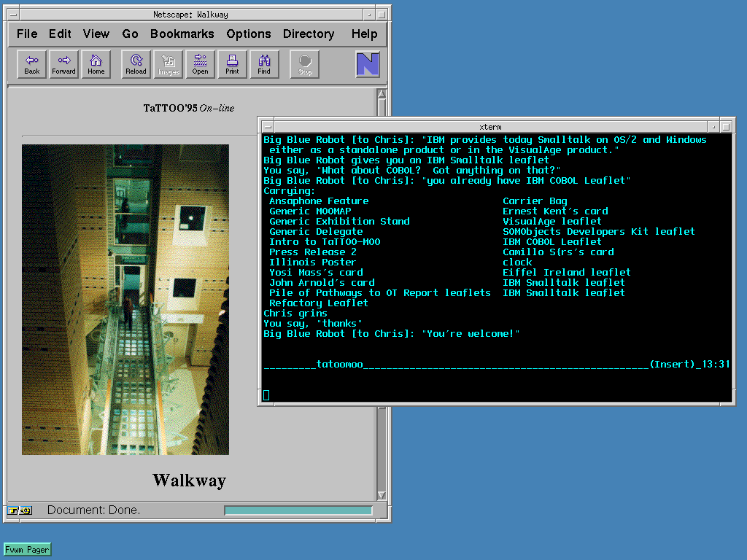Click the Stop loading button
747x560 pixels.
click(x=305, y=64)
